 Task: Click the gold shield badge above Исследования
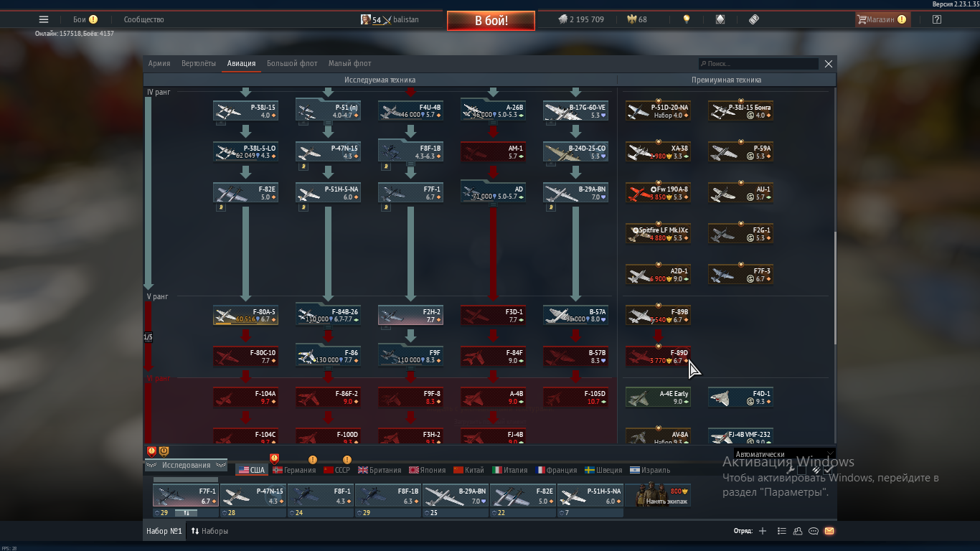pos(164,451)
